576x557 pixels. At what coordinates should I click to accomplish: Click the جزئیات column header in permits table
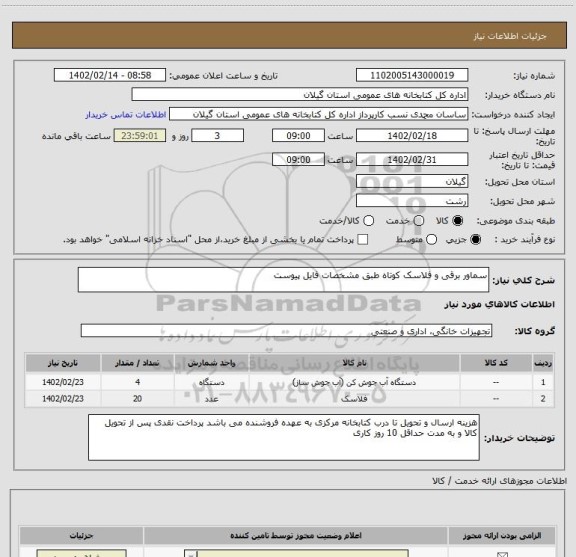tap(82, 536)
